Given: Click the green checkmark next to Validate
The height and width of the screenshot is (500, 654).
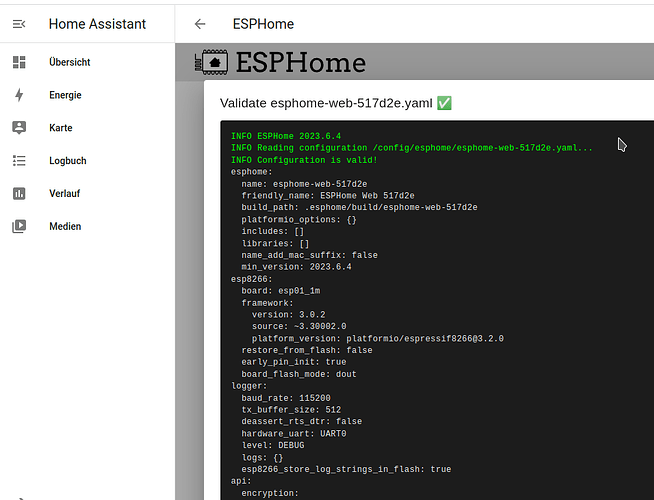Looking at the screenshot, I should [x=444, y=103].
